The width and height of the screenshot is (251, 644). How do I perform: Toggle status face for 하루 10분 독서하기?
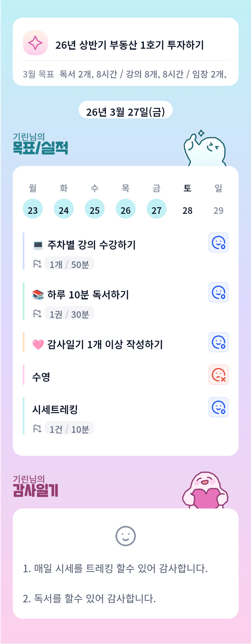(x=218, y=292)
